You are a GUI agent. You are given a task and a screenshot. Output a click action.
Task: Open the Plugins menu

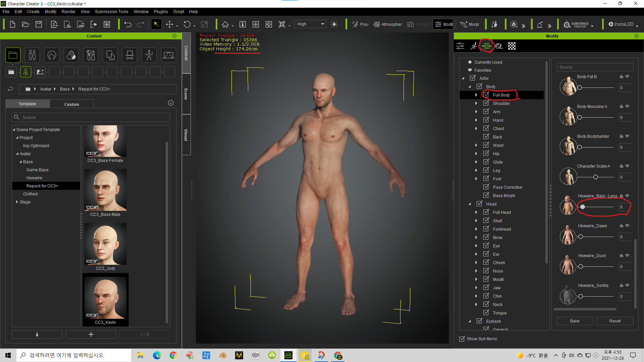[161, 11]
